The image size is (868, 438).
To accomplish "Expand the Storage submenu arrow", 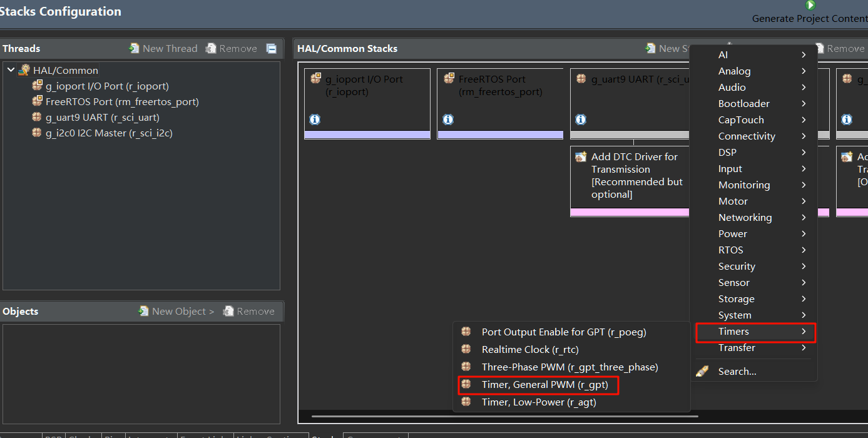I will (x=804, y=298).
